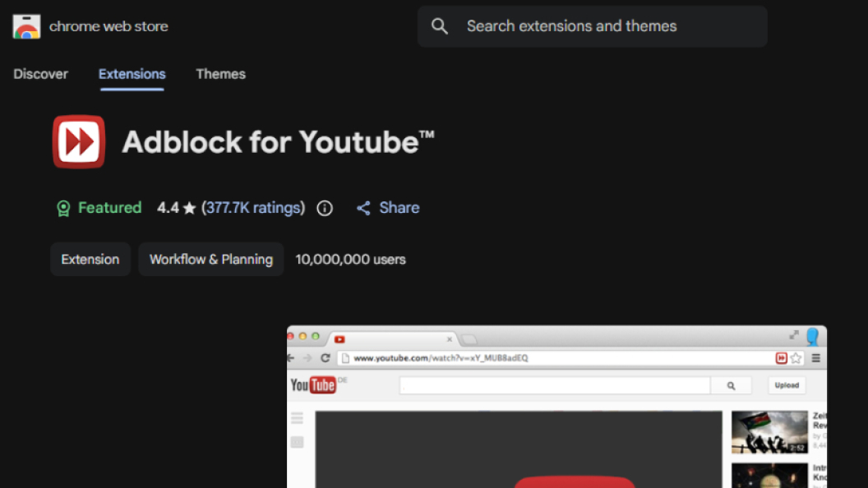868x488 pixels.
Task: Click the chrome web store title text
Action: [108, 26]
